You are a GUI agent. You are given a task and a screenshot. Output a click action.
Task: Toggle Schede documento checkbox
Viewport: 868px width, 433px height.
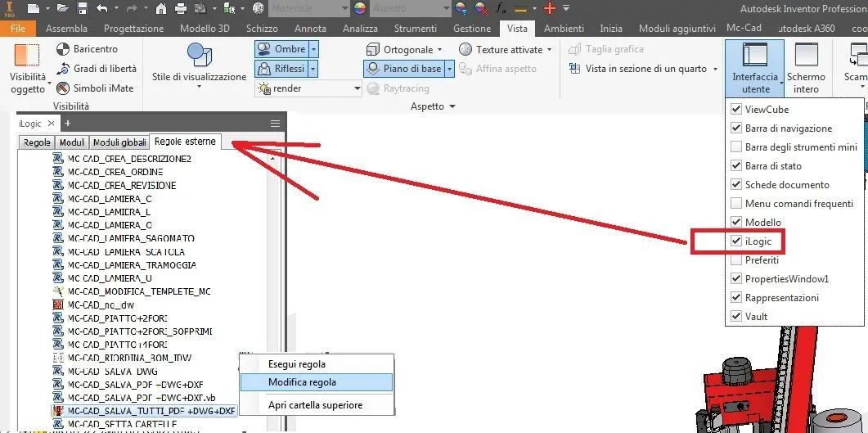click(x=735, y=184)
